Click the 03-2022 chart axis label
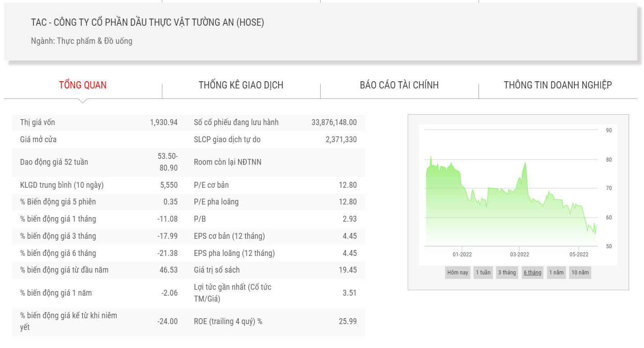644x348 pixels. pyautogui.click(x=520, y=255)
